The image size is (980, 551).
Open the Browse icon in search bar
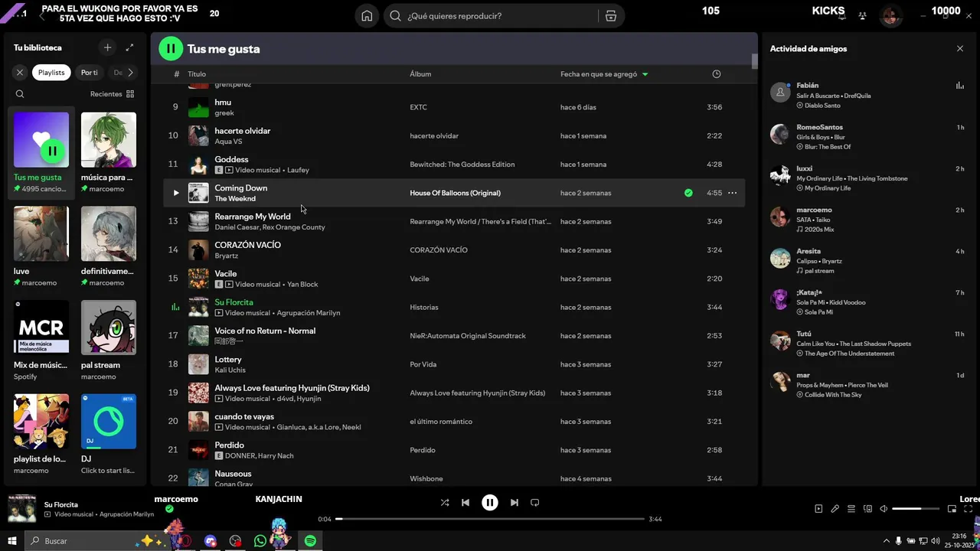click(x=610, y=16)
